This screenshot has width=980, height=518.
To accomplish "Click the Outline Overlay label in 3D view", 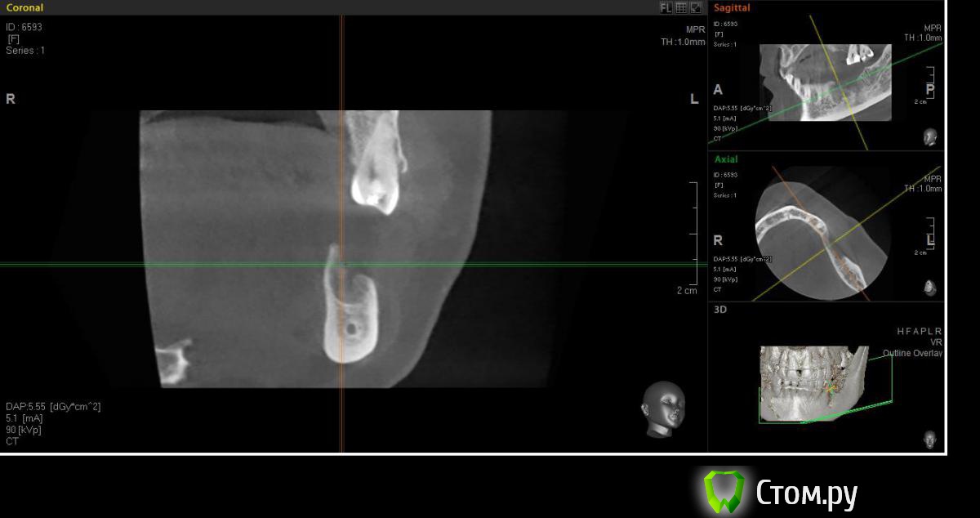I will coord(912,353).
